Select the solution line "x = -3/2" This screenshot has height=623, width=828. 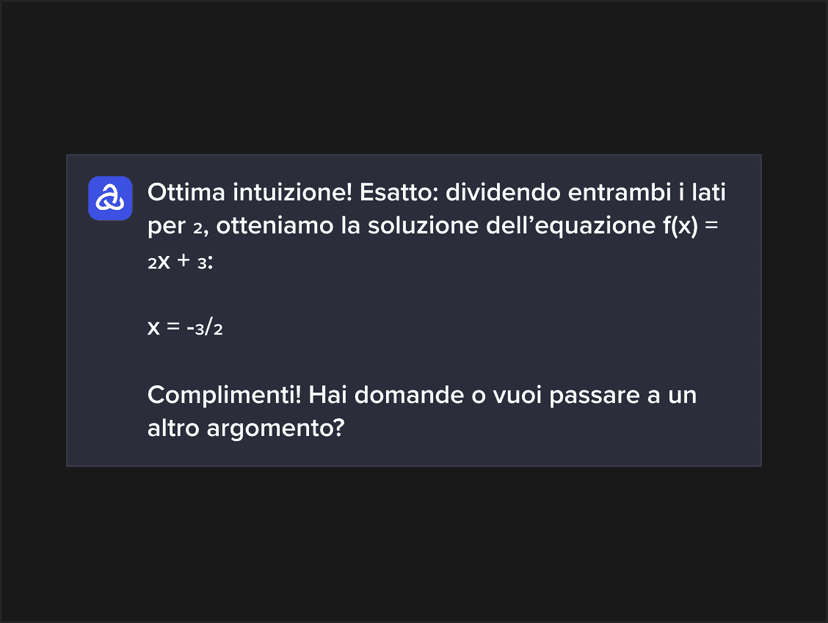[185, 327]
